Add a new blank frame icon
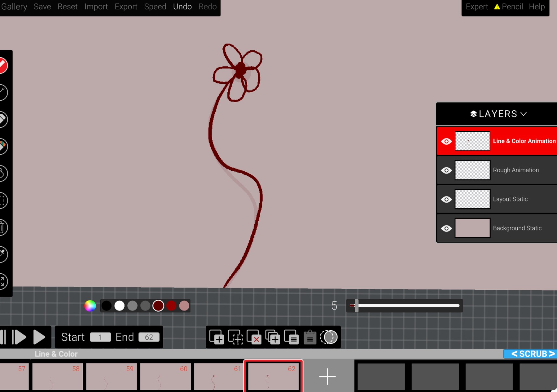The width and height of the screenshot is (557, 392). pos(216,337)
